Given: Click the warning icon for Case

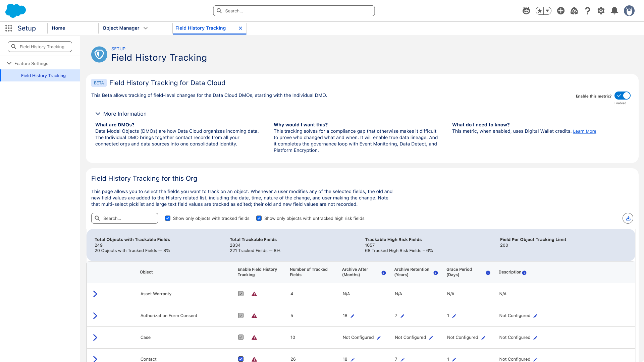Looking at the screenshot, I should [x=254, y=338].
